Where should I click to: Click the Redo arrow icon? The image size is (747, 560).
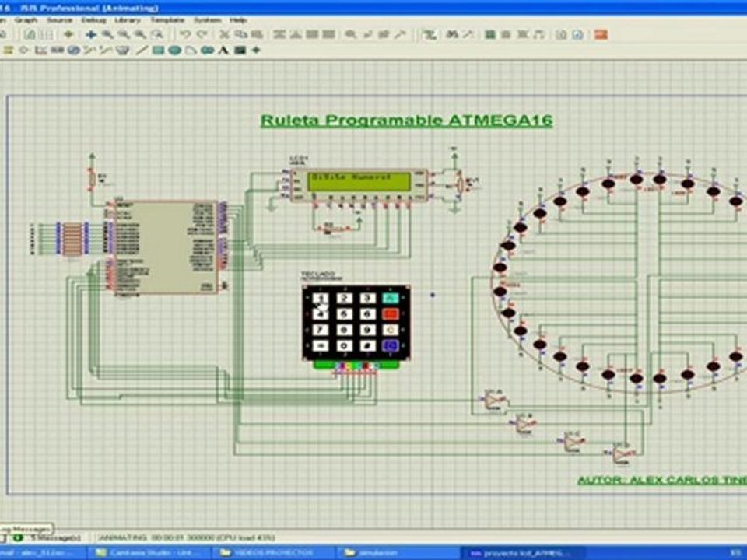(x=202, y=34)
